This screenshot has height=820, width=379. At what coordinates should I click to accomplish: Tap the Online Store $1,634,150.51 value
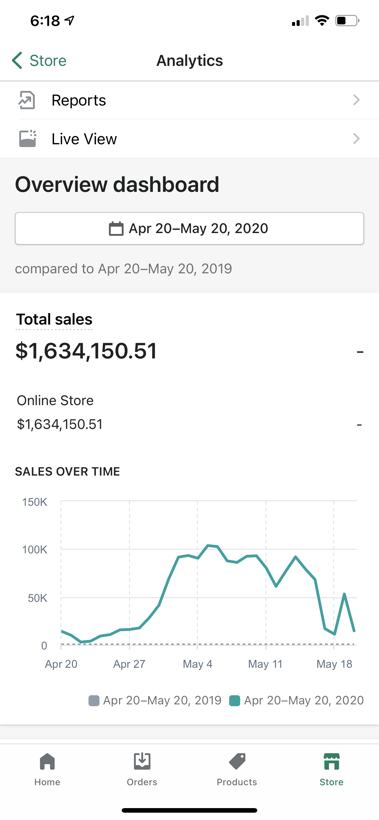click(x=60, y=424)
